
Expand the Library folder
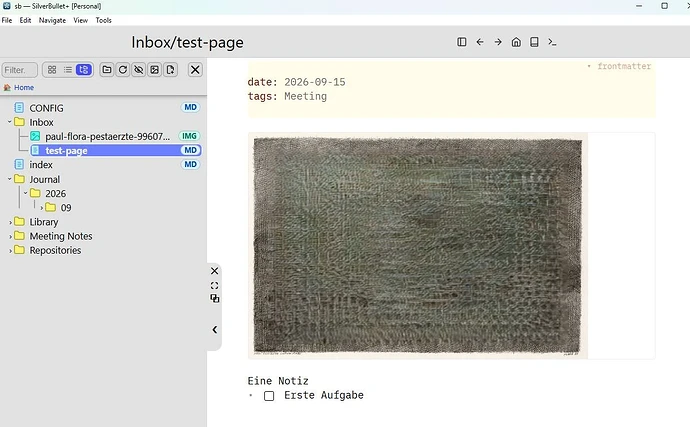tap(10, 222)
